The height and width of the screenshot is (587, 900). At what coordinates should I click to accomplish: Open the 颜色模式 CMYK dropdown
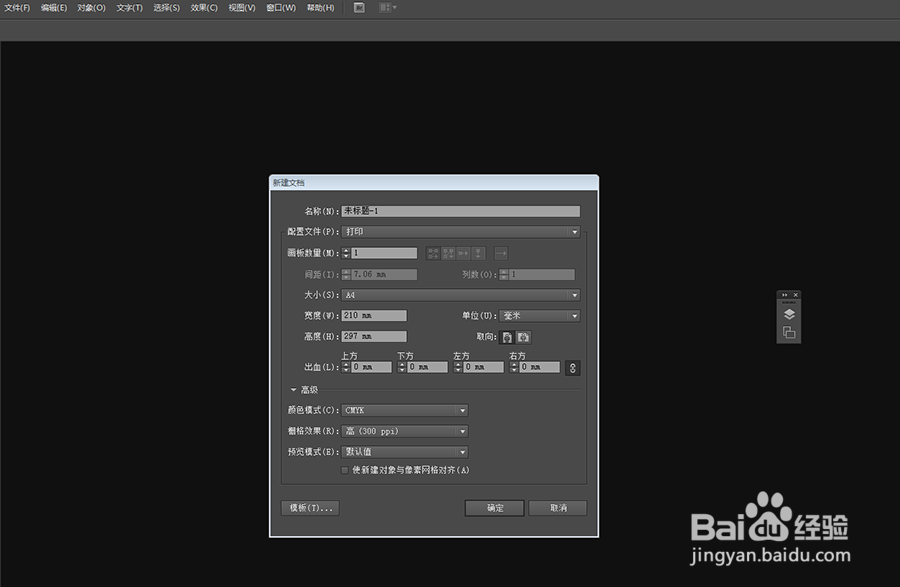click(404, 410)
